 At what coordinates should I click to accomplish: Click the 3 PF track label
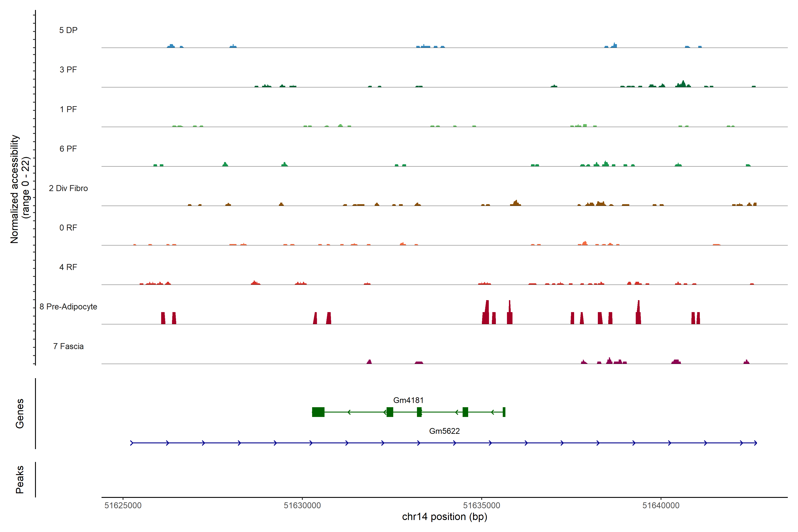point(68,70)
